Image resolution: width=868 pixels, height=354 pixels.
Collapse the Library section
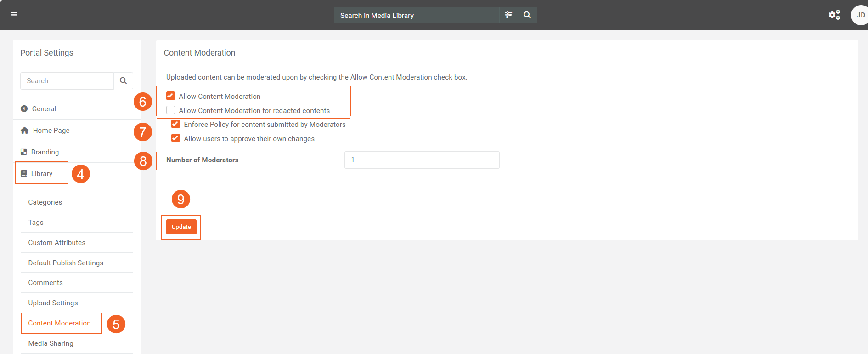(41, 174)
